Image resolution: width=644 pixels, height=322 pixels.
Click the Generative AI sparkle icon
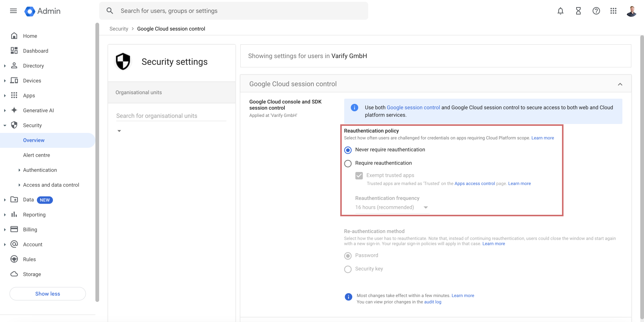pos(14,110)
